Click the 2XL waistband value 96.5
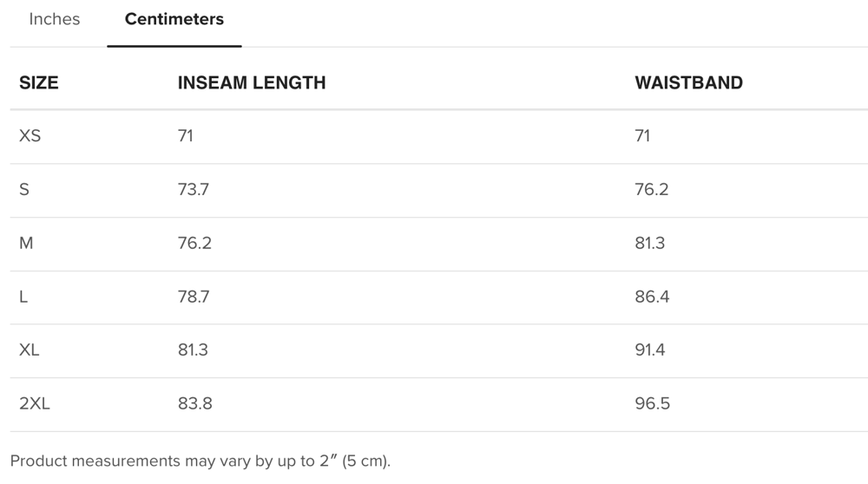 pos(652,404)
